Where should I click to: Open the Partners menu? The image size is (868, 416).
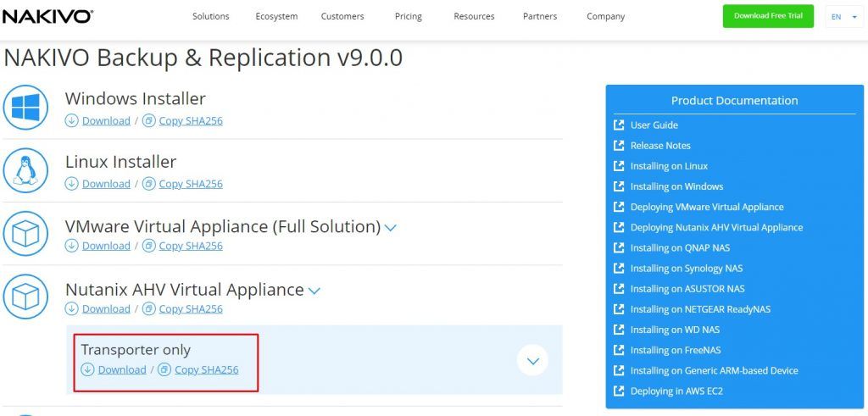pyautogui.click(x=541, y=17)
